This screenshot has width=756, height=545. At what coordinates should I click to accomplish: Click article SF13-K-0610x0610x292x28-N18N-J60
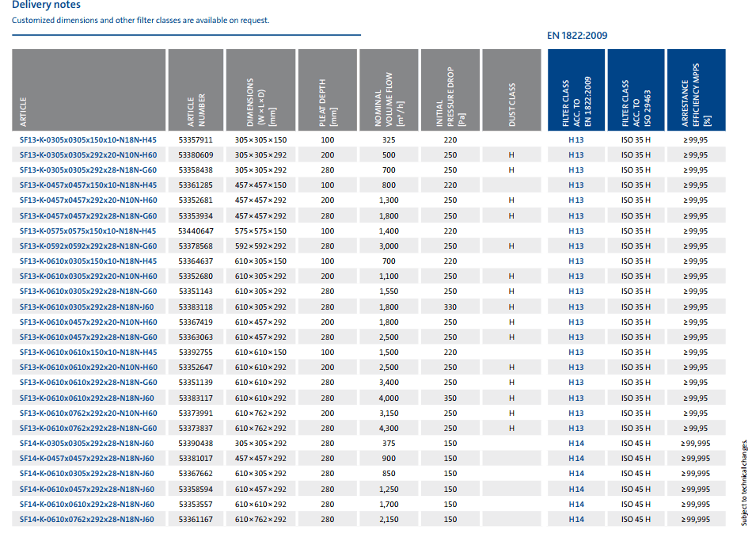coord(87,398)
